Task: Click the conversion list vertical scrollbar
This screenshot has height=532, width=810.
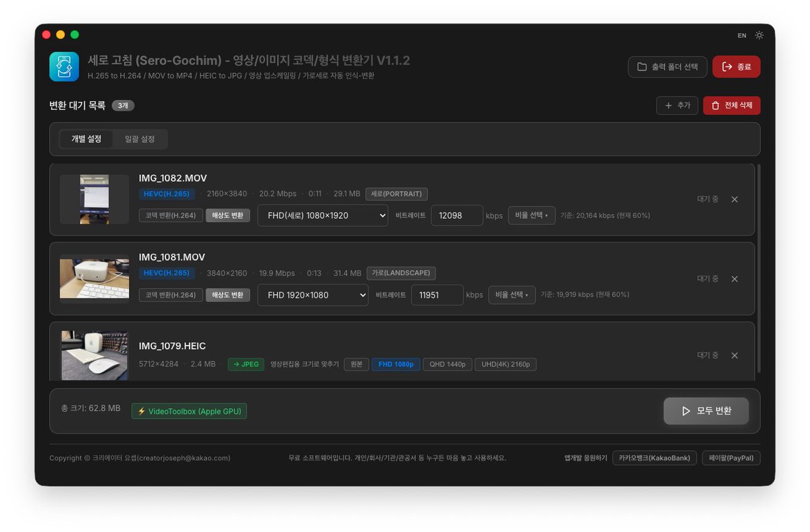Action: [759, 267]
